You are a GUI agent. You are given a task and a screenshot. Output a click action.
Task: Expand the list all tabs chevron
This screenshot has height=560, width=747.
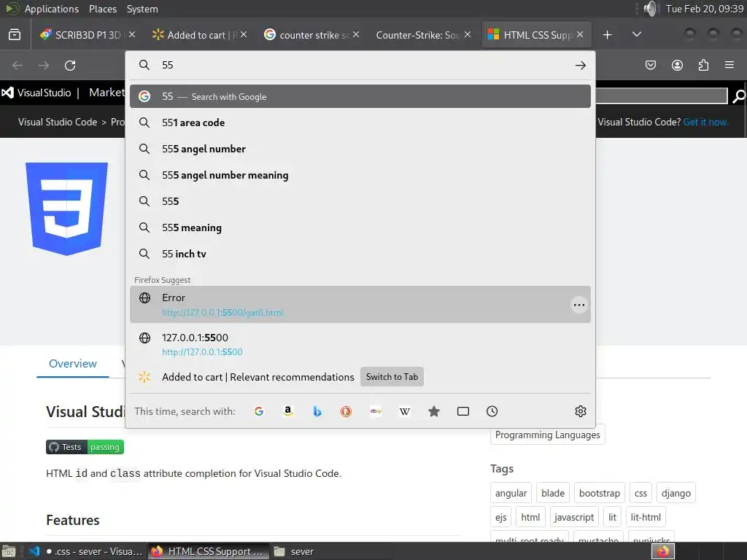click(636, 35)
